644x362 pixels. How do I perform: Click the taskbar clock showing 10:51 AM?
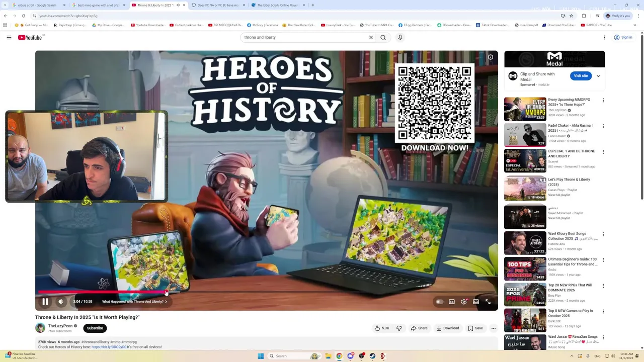point(626,356)
